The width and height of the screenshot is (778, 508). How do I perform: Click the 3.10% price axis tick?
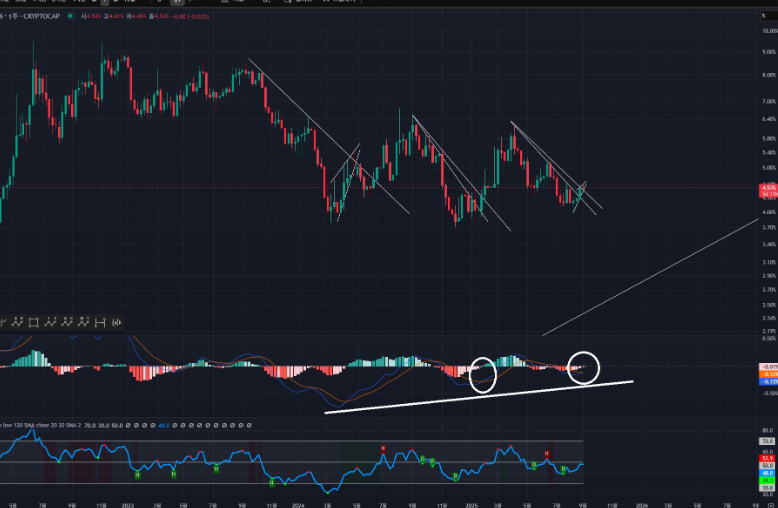769,262
